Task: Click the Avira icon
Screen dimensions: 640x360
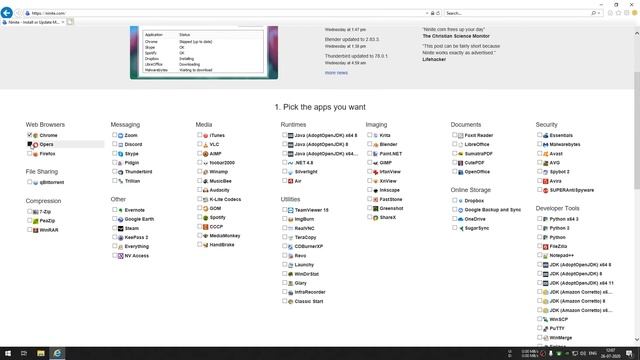Action: 545,181
